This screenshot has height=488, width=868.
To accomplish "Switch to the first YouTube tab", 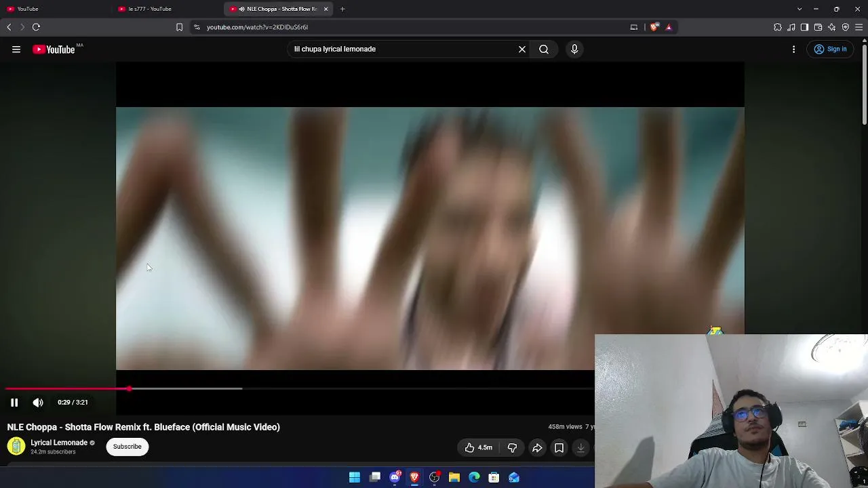I will (x=53, y=9).
